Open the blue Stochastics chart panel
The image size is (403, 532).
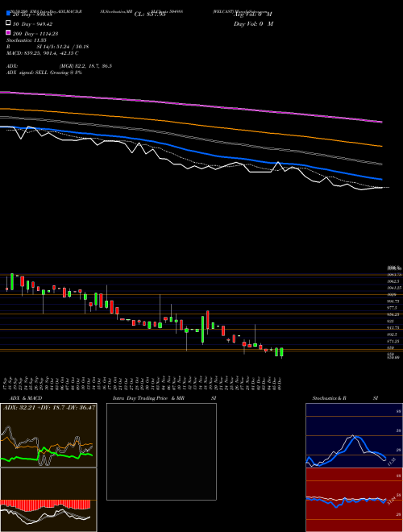click(354, 435)
